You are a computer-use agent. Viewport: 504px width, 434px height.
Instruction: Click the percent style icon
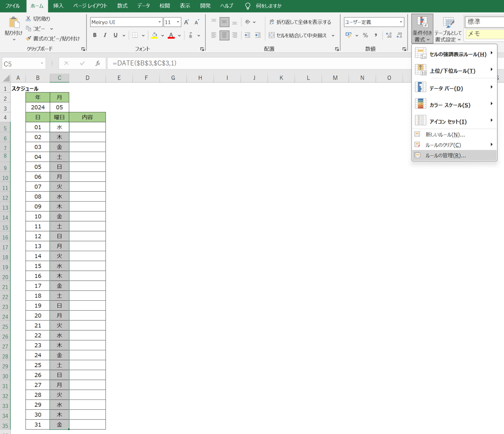point(365,35)
